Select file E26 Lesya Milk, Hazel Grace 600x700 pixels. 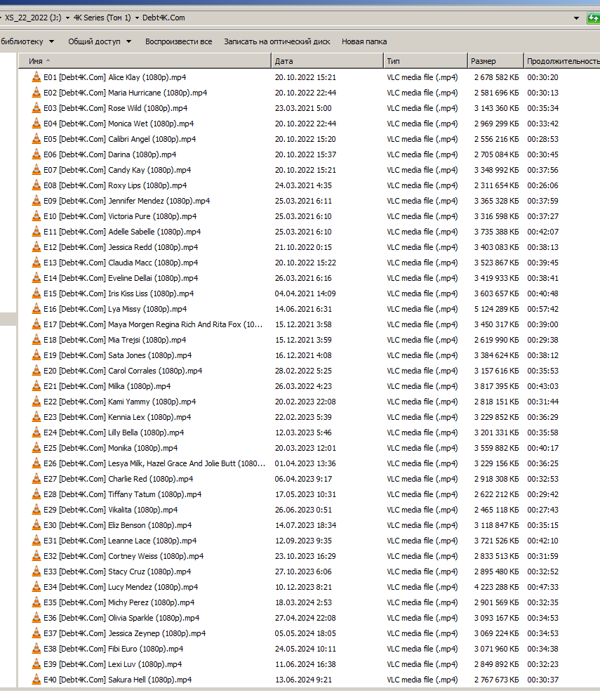pos(154,463)
